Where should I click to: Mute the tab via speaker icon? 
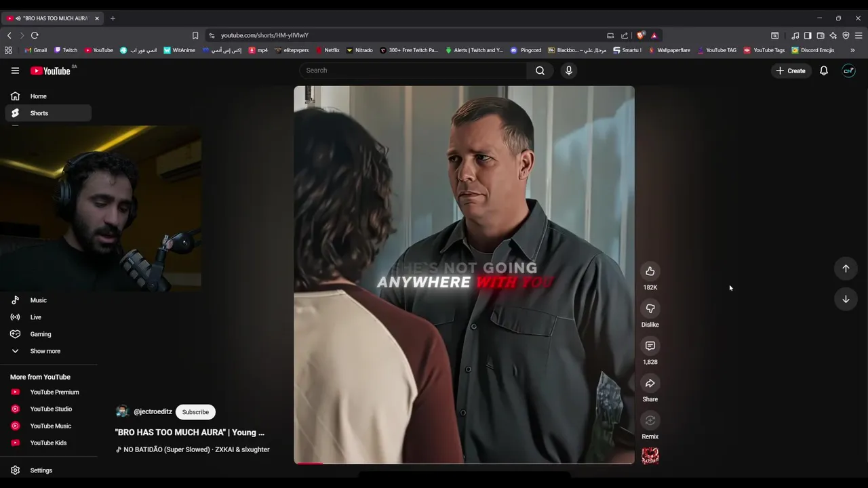pos(18,18)
